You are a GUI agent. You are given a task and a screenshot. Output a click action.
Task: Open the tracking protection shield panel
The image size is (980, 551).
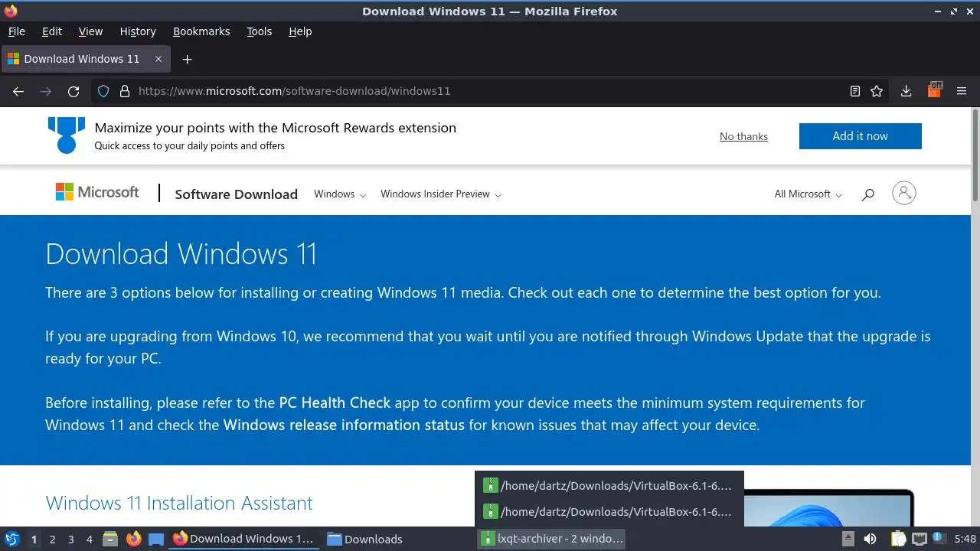[103, 91]
